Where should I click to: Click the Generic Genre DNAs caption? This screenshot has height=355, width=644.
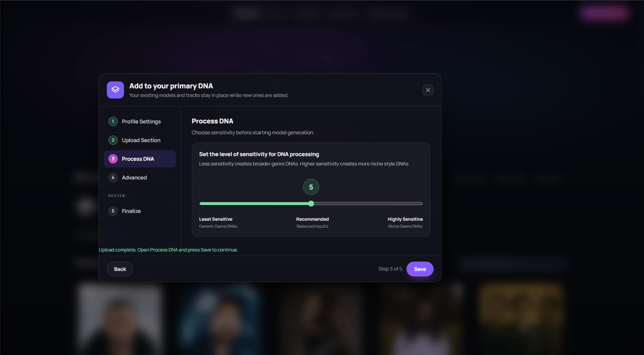218,226
